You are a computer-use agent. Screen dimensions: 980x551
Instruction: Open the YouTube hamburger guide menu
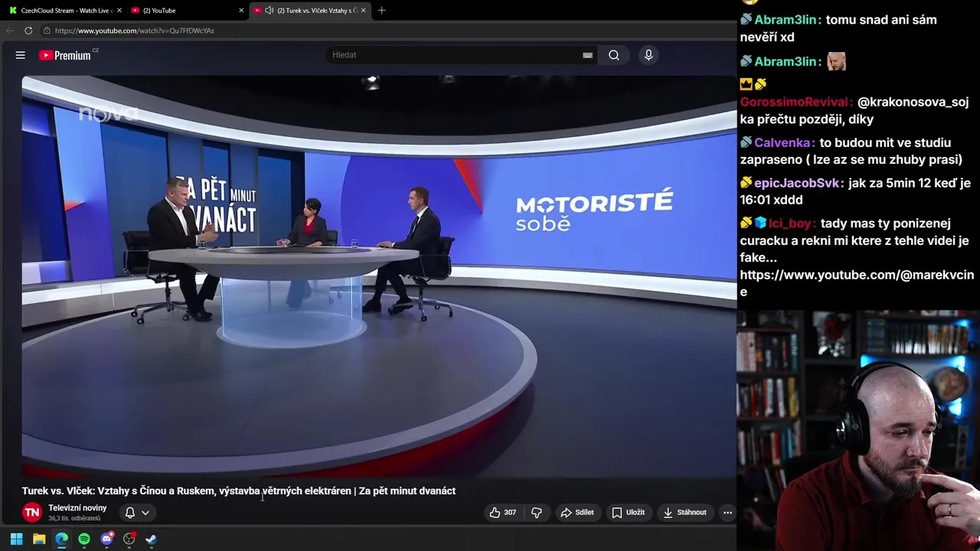coord(21,55)
